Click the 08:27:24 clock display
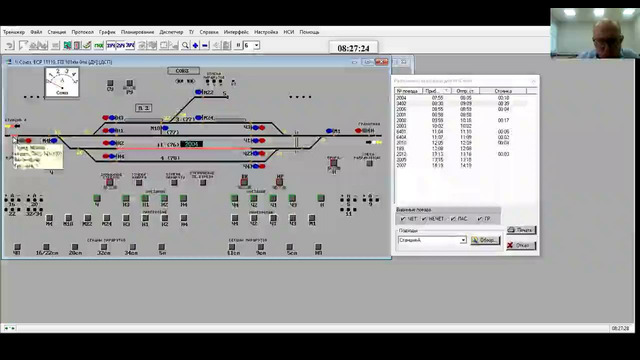This screenshot has width=640, height=360. (353, 48)
